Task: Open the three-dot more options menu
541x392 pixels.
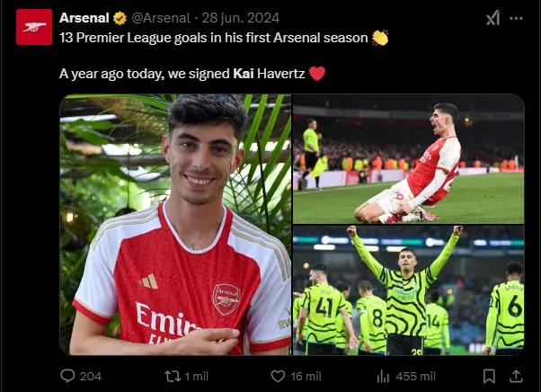Action: [x=518, y=18]
